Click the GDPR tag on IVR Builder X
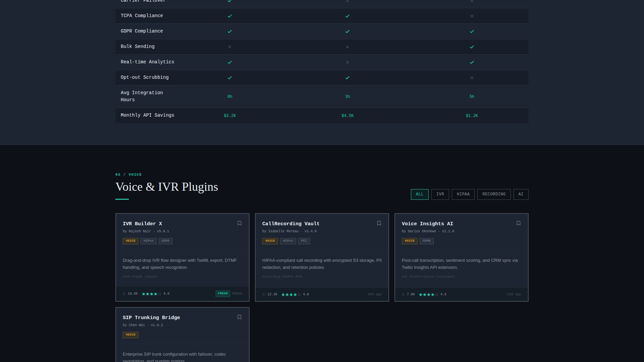The height and width of the screenshot is (362, 644). (165, 241)
